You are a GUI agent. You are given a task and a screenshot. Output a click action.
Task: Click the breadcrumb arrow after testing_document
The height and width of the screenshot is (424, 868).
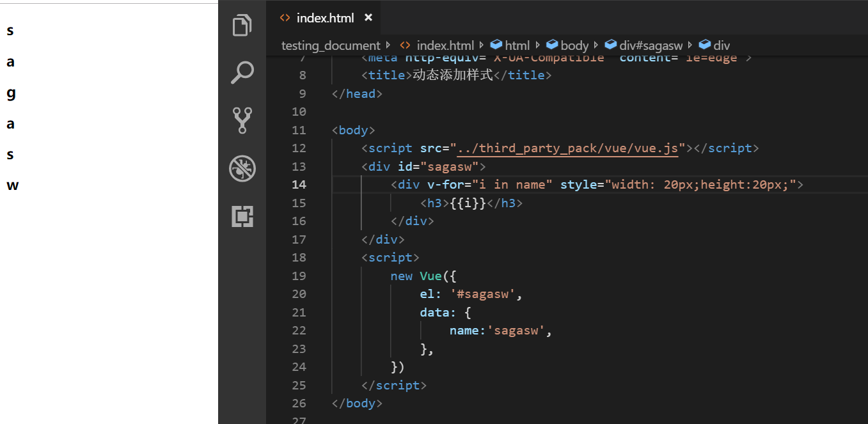click(x=388, y=45)
